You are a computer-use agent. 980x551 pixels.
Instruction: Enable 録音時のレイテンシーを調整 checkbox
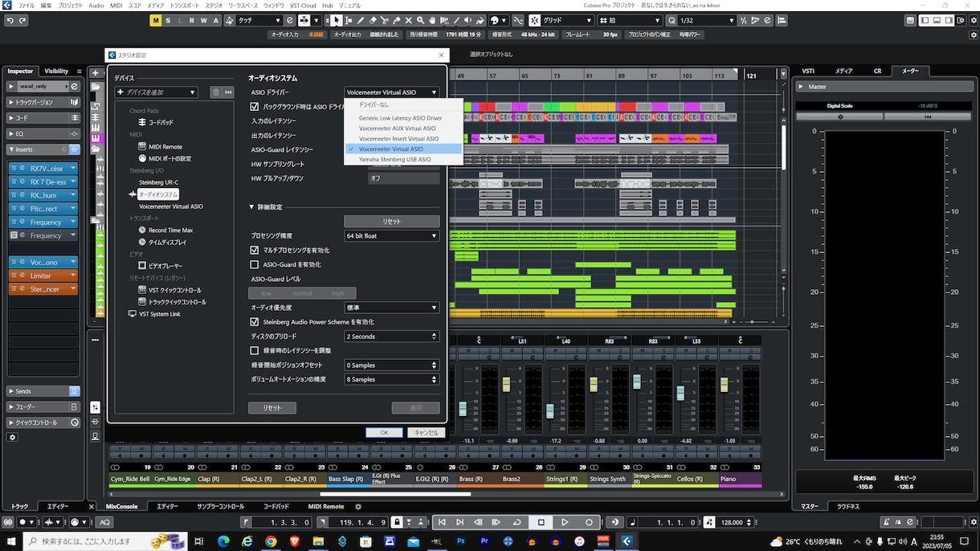tap(255, 351)
